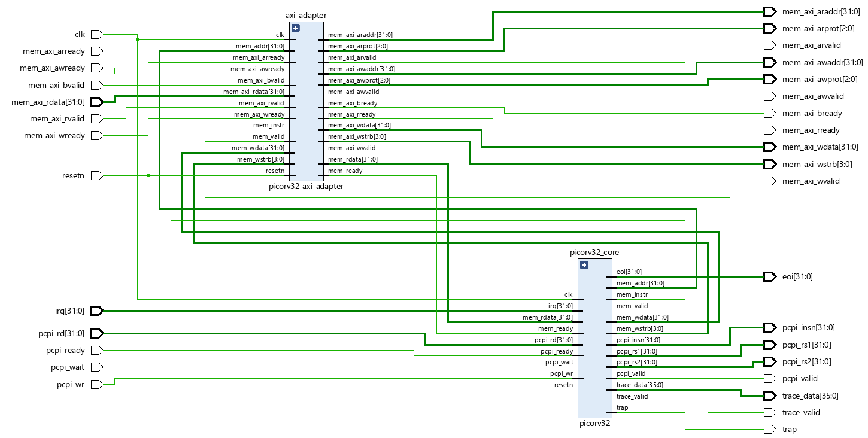Select the trap pin on picorv32_core

(623, 408)
